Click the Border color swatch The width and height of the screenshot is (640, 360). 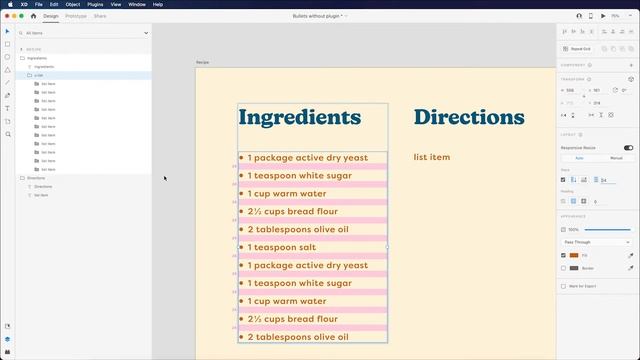[x=574, y=268]
